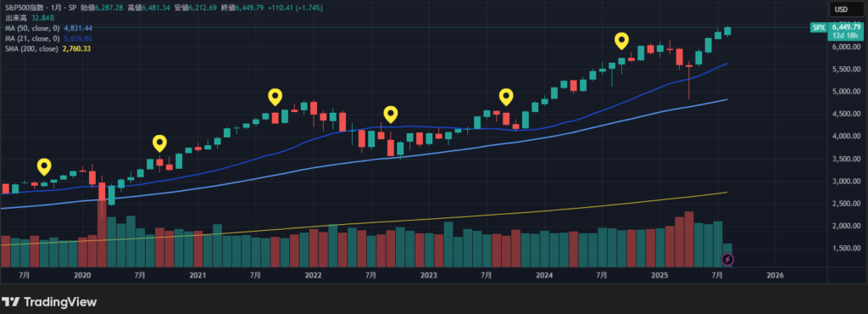Viewport: 868px width, 314px height.
Task: Click the 1,500.00 price axis label
Action: pyautogui.click(x=847, y=248)
